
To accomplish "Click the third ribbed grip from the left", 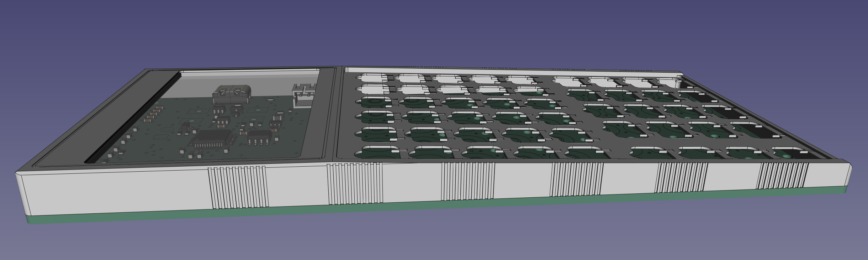I will 468,182.
